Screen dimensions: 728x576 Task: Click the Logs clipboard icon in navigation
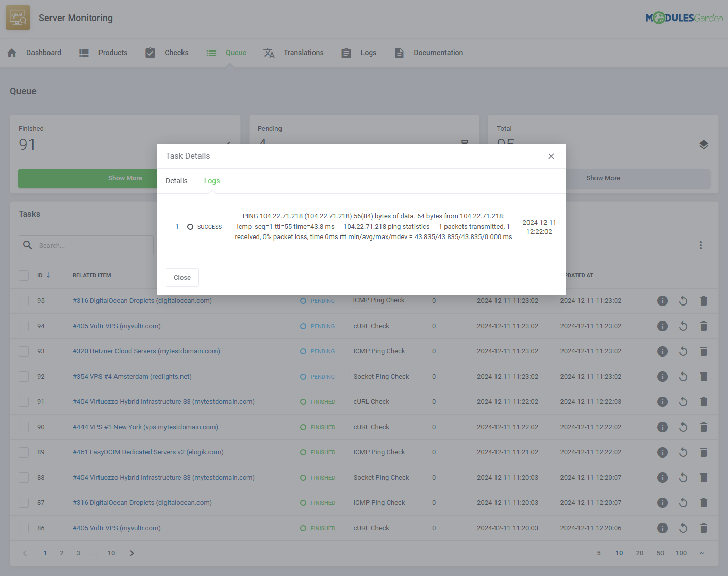pos(346,53)
